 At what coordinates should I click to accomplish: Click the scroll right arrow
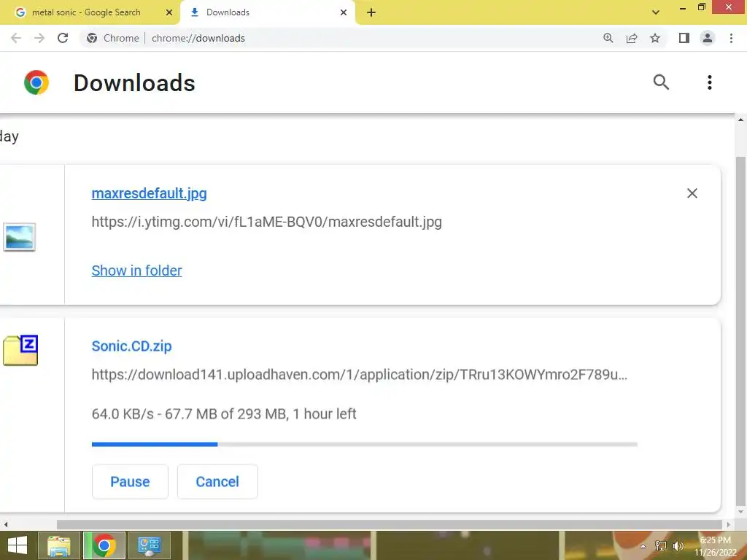(x=729, y=524)
